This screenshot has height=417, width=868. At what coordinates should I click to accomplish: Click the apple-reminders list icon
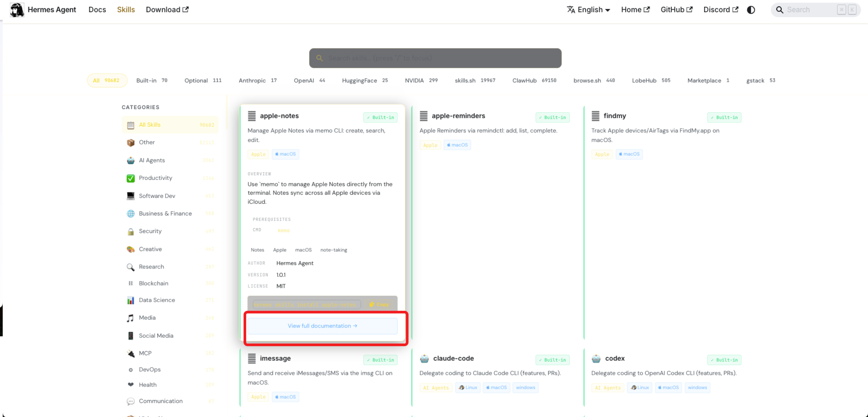pyautogui.click(x=424, y=116)
